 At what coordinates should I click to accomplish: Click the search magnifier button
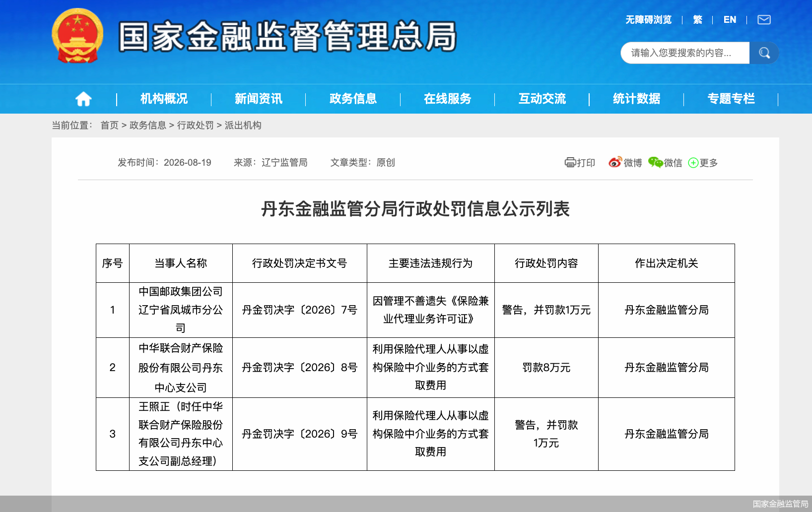click(764, 53)
